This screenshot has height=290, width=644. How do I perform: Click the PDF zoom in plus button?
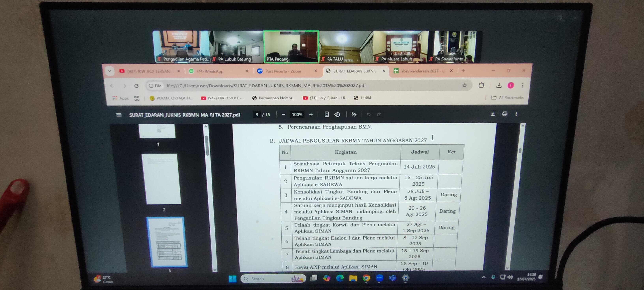pyautogui.click(x=311, y=114)
